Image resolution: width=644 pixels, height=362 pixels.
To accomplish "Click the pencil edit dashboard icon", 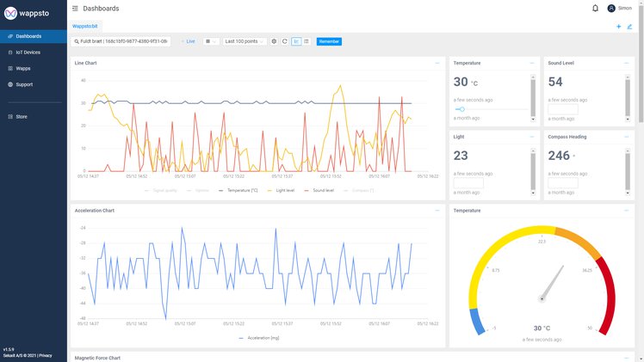I will click(x=629, y=27).
